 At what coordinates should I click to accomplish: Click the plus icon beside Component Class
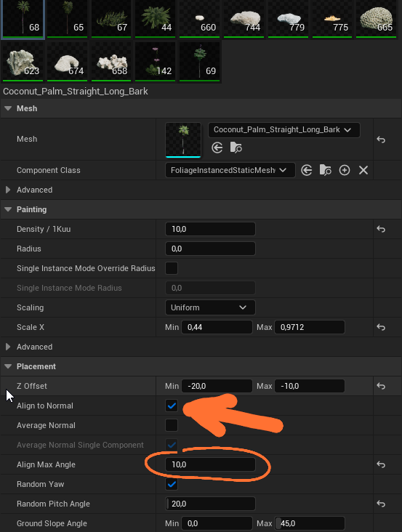tap(345, 170)
